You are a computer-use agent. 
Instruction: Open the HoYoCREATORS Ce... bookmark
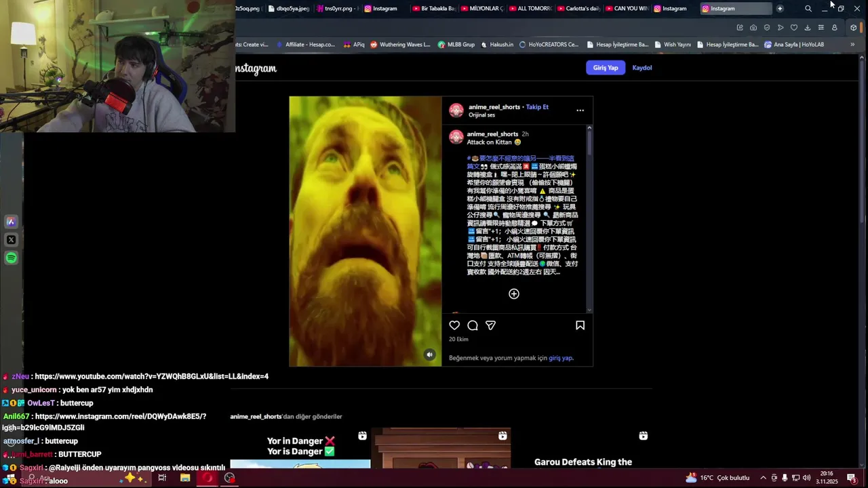[549, 44]
